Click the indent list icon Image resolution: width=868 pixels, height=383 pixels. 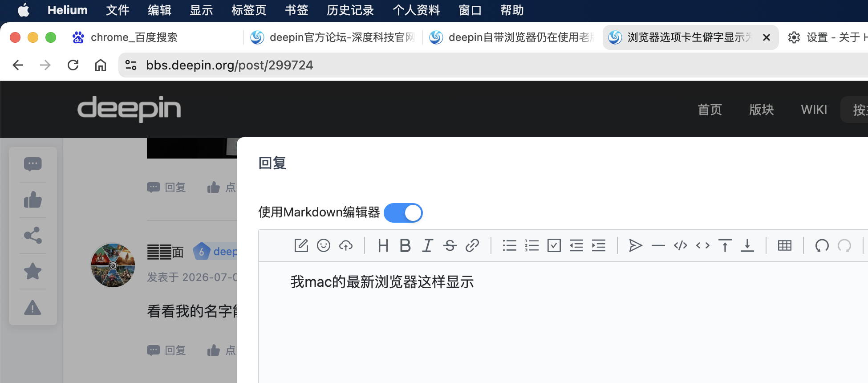tap(598, 245)
